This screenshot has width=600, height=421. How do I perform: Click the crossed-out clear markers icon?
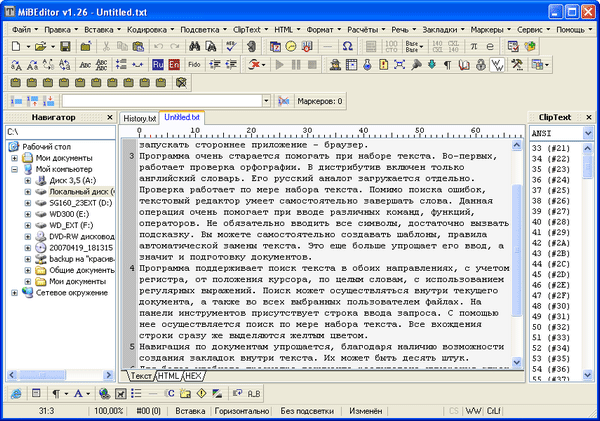point(284,101)
